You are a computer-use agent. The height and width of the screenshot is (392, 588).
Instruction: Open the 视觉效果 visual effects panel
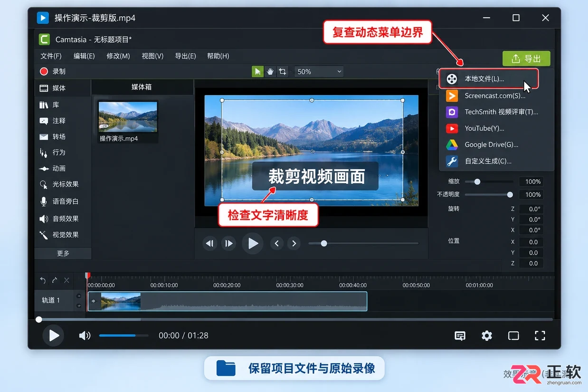pyautogui.click(x=63, y=235)
